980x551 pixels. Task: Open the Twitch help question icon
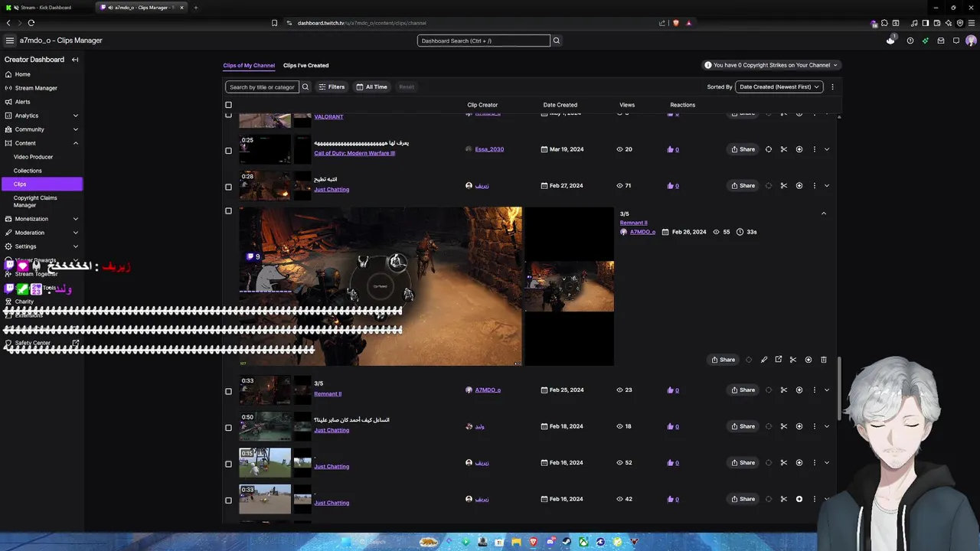(x=910, y=41)
